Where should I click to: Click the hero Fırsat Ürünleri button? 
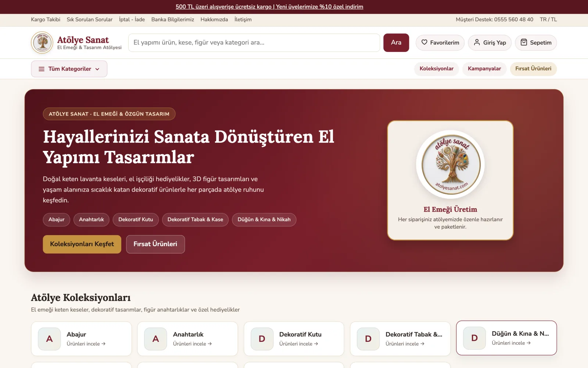pyautogui.click(x=155, y=244)
